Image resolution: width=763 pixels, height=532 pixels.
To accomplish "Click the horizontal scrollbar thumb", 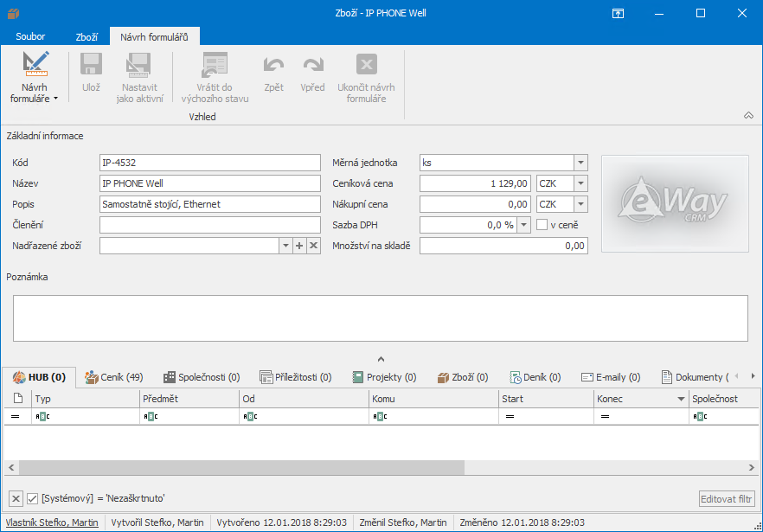I will pos(242,467).
